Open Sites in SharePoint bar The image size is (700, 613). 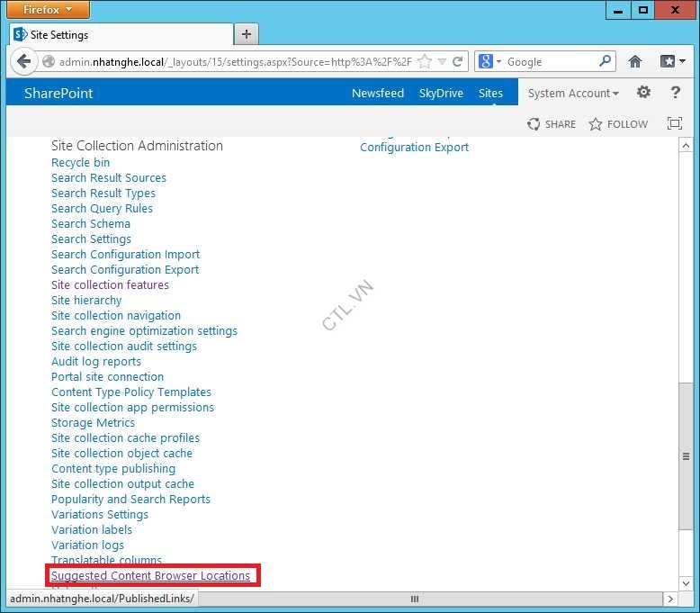point(490,93)
